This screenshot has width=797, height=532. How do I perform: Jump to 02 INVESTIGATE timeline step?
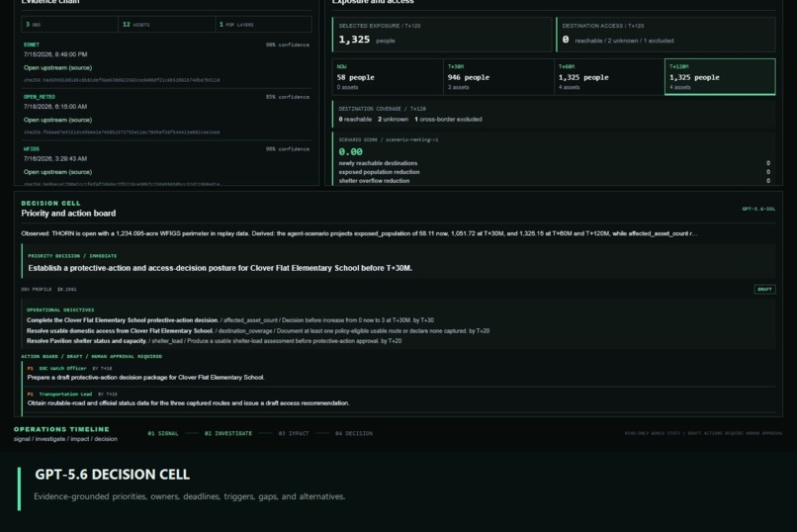pyautogui.click(x=228, y=433)
